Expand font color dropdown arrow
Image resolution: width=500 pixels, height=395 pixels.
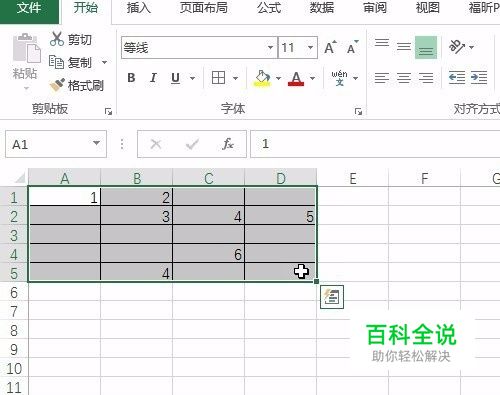312,78
